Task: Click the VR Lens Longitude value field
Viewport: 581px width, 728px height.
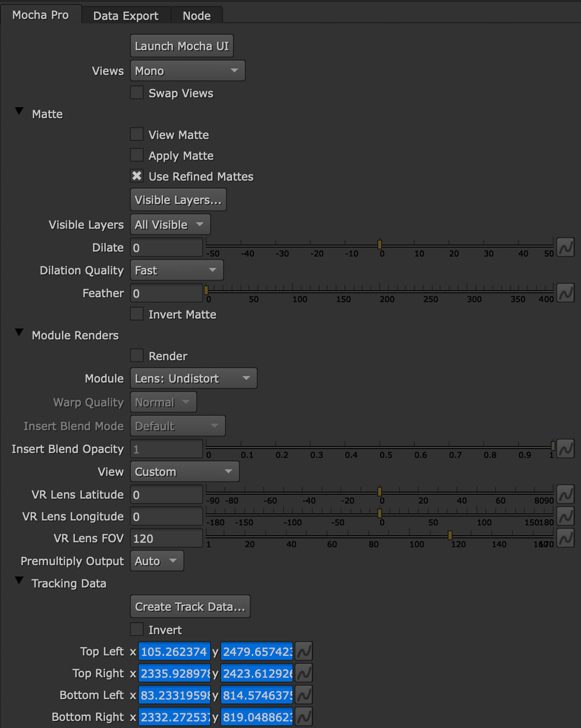Action: pyautogui.click(x=166, y=516)
